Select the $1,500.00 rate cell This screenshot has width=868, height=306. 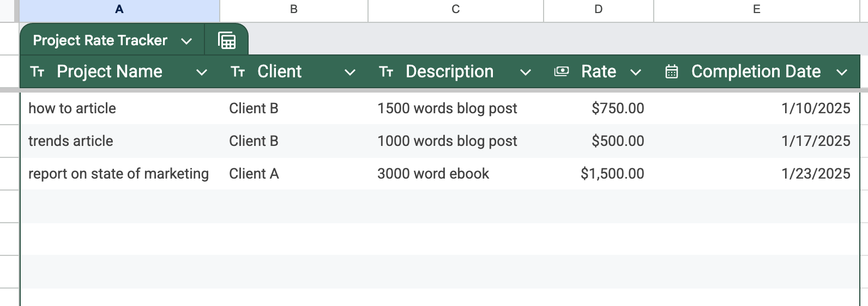point(612,174)
